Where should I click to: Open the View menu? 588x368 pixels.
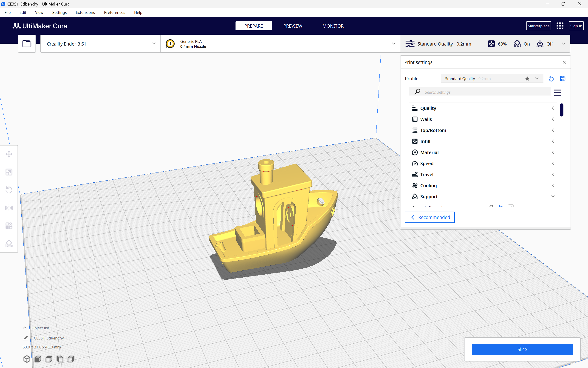(39, 12)
